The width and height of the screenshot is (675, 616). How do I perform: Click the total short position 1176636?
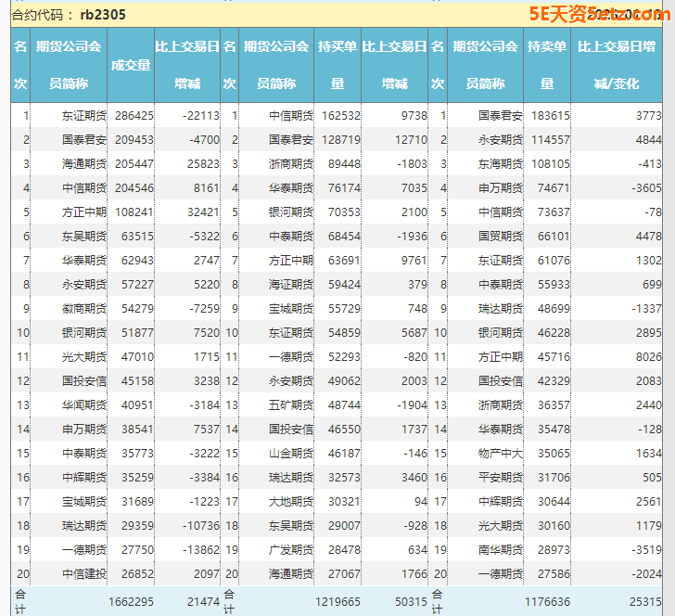tap(548, 602)
